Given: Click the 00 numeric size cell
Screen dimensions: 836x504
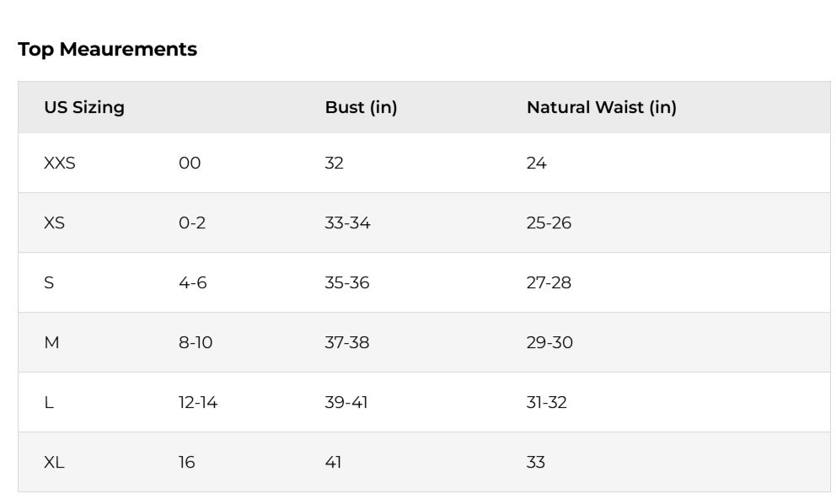Looking at the screenshot, I should [190, 164].
